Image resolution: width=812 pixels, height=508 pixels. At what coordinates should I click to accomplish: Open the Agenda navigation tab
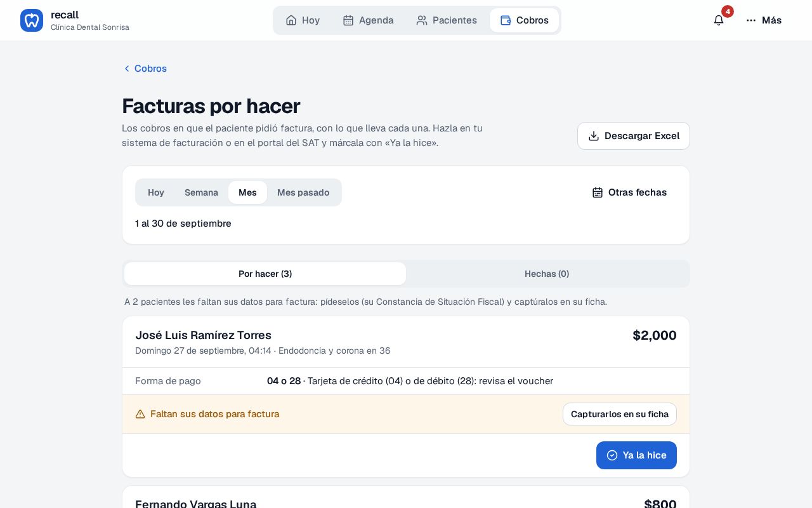click(x=368, y=20)
